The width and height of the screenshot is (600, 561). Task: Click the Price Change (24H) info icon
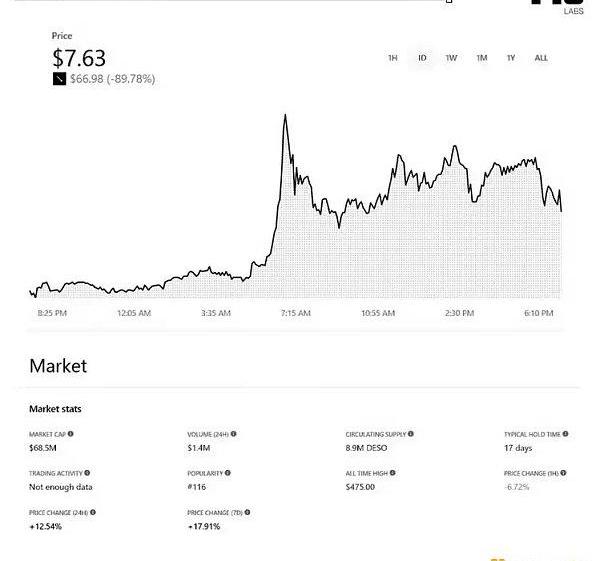93,512
